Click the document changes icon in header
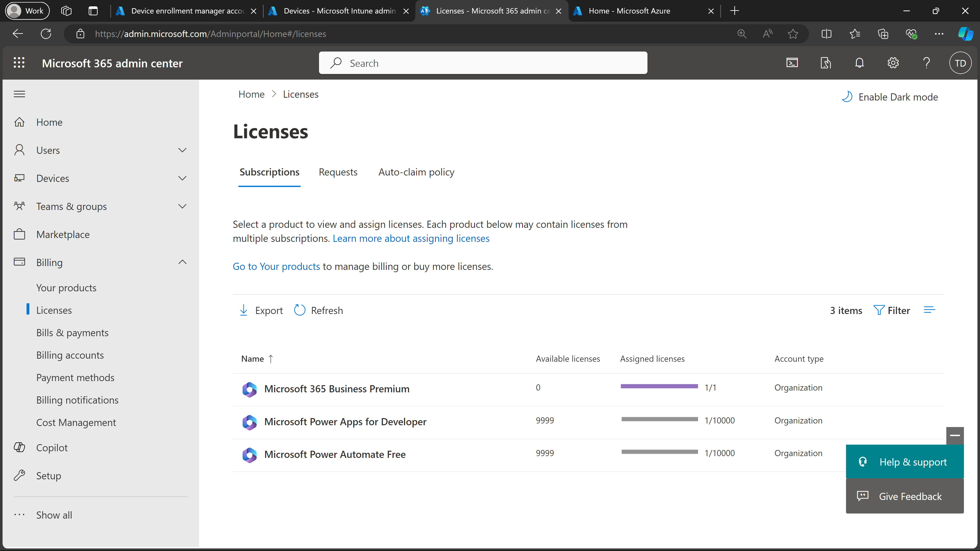This screenshot has height=551, width=980. point(826,63)
